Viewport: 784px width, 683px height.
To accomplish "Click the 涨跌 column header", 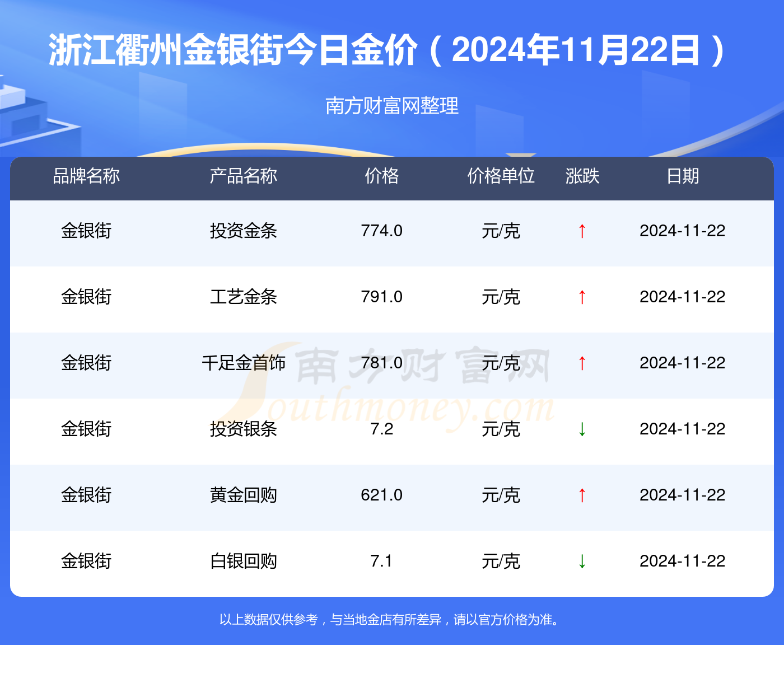I will [582, 176].
